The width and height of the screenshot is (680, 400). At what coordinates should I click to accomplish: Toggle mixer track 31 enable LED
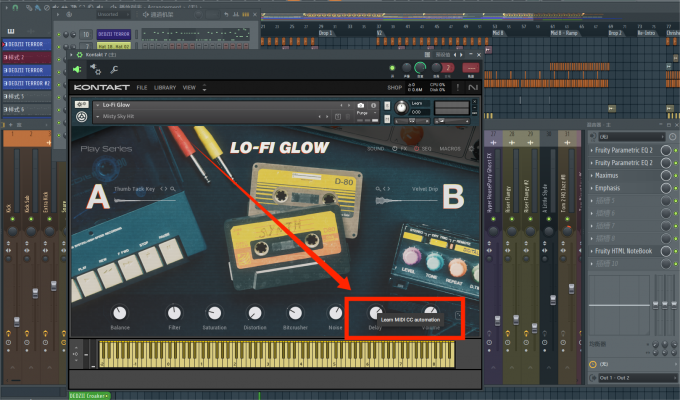coord(567,219)
